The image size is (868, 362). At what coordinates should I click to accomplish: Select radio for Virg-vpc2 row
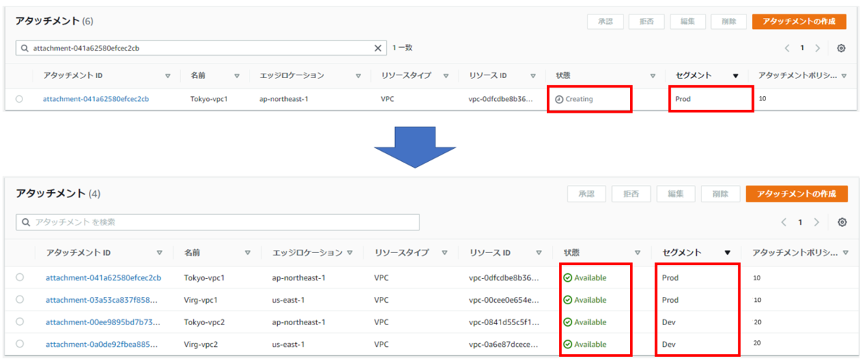pyautogui.click(x=20, y=344)
